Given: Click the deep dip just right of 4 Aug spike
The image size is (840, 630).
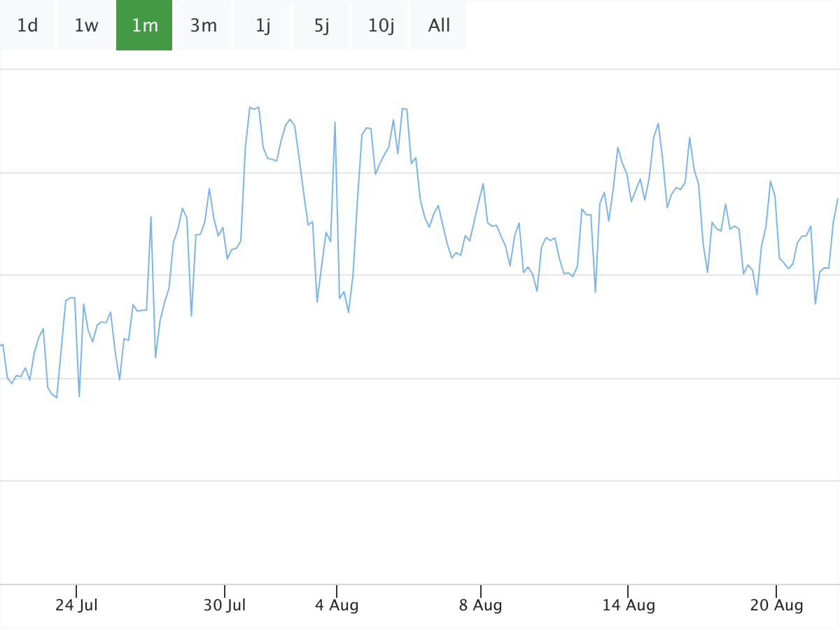Looking at the screenshot, I should coord(349,311).
